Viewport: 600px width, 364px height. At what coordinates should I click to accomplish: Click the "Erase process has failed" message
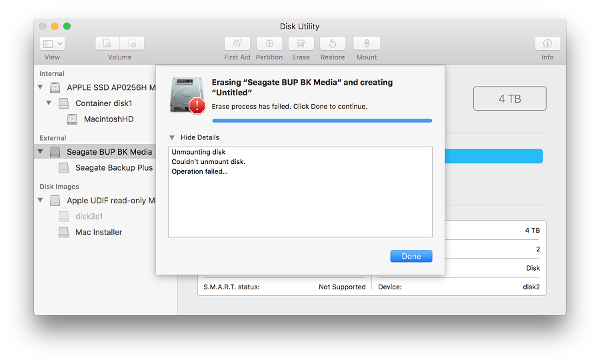(289, 107)
